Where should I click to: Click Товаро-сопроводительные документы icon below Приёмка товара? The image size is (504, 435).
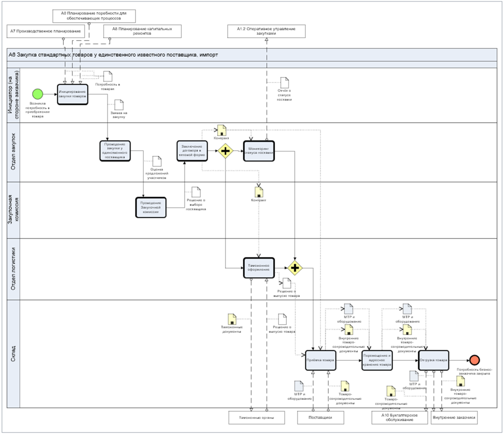tap(345, 386)
